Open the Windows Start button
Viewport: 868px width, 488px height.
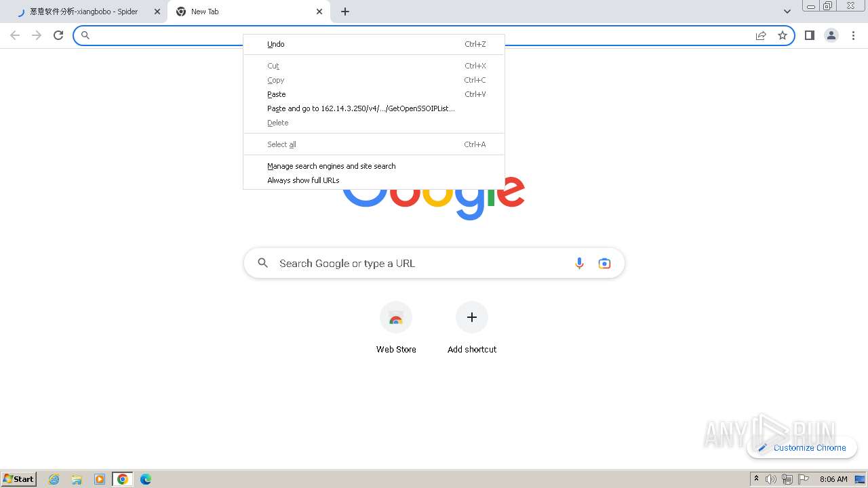(19, 479)
